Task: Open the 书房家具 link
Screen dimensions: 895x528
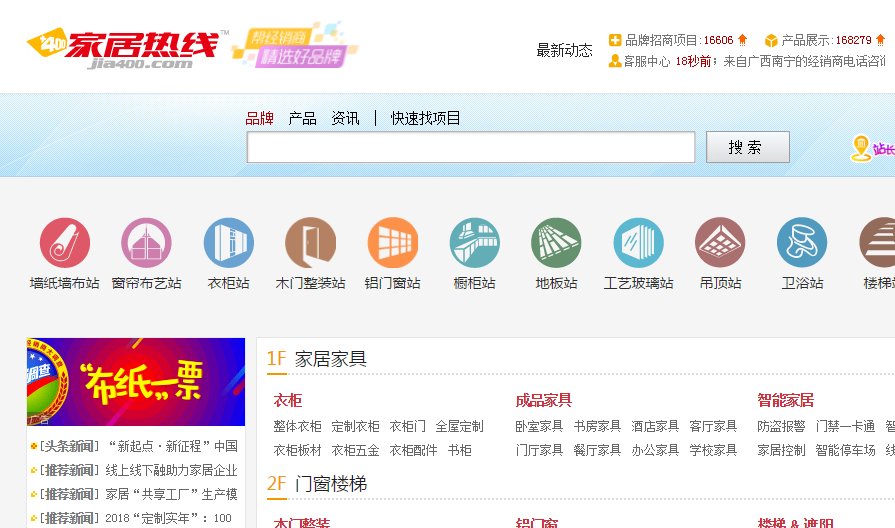Action: pos(597,426)
